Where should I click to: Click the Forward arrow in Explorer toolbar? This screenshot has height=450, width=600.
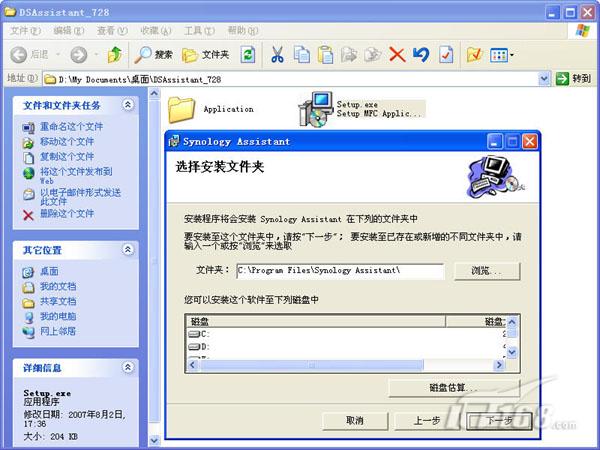(x=78, y=55)
